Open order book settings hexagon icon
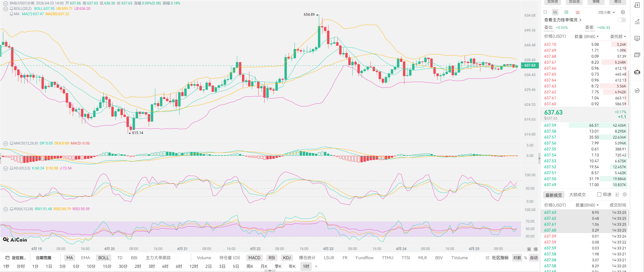 [623, 12]
